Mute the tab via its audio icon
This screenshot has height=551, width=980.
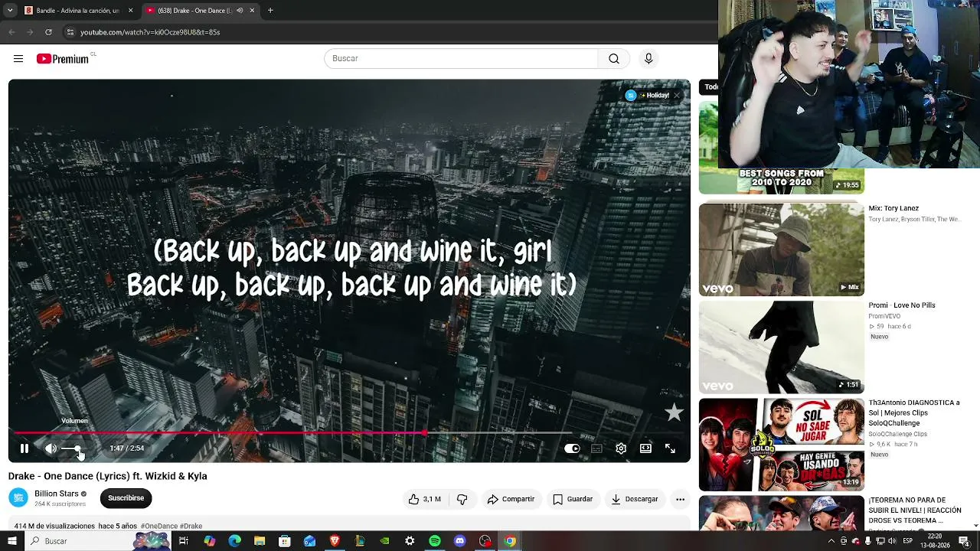pyautogui.click(x=240, y=11)
